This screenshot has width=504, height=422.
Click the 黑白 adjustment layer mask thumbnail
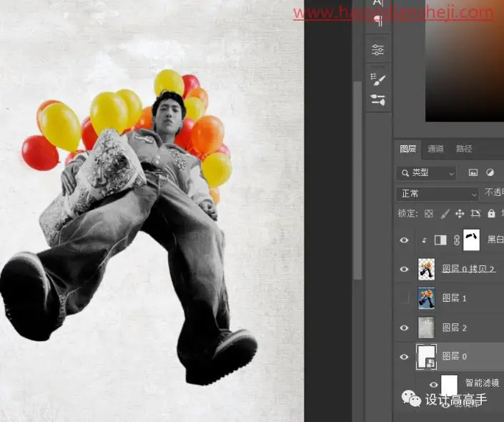[x=471, y=240]
